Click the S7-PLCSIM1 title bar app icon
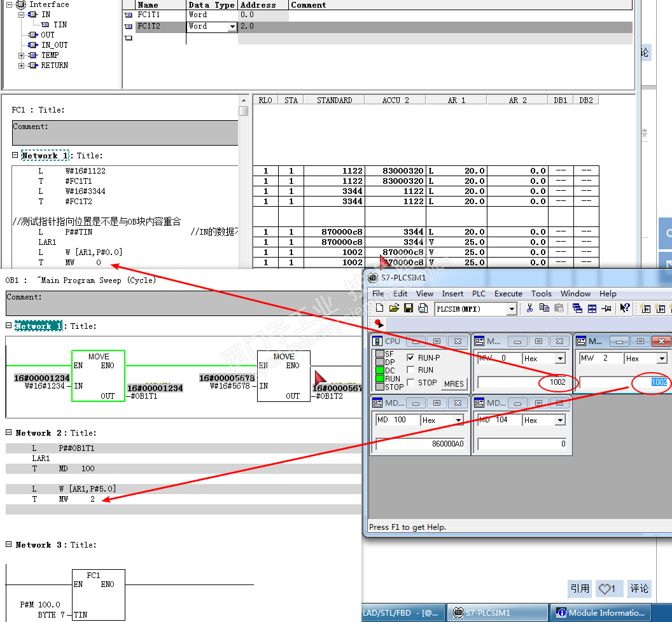The image size is (672, 622). [373, 277]
